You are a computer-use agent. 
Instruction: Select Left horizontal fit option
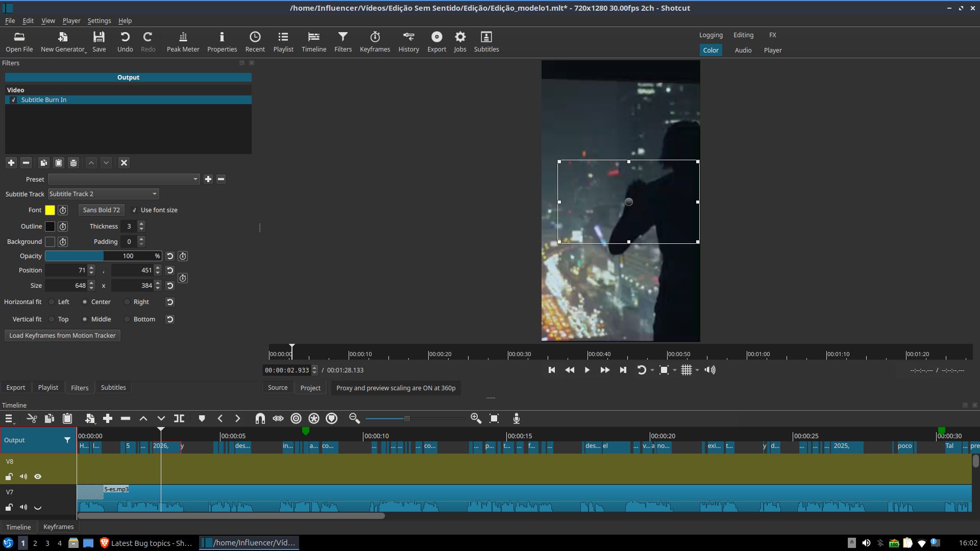pos(52,302)
